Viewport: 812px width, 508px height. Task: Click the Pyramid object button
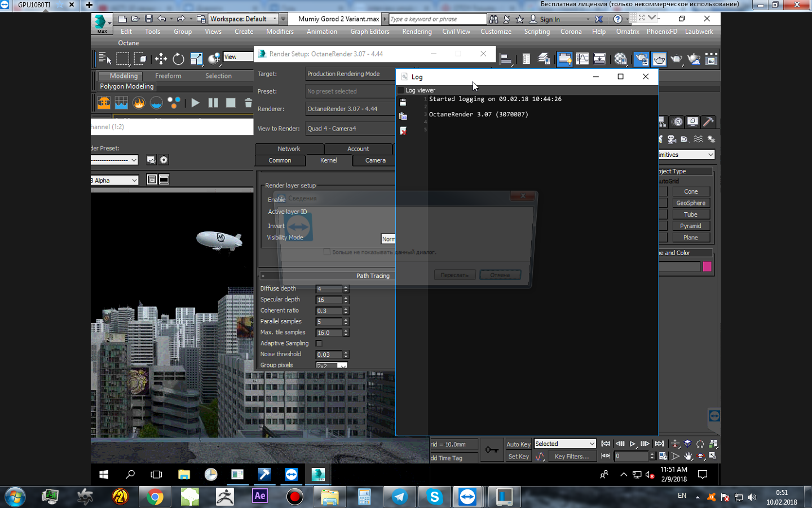point(691,226)
